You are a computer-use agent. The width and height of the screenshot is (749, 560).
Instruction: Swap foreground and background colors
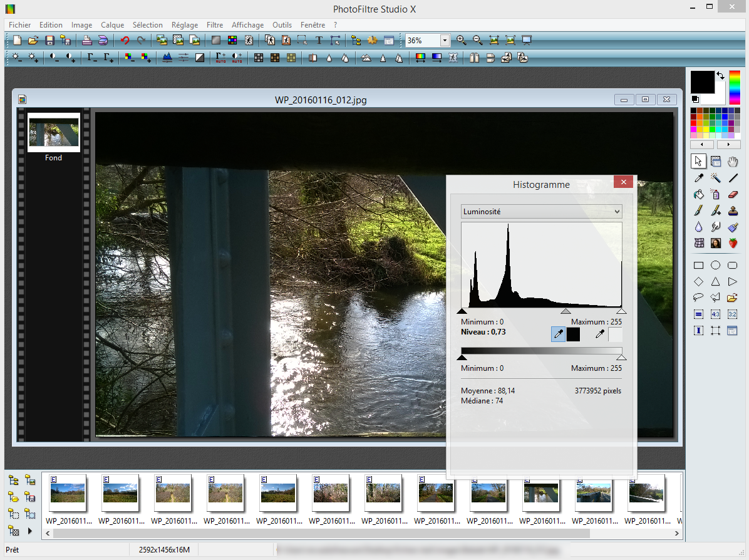[x=720, y=75]
